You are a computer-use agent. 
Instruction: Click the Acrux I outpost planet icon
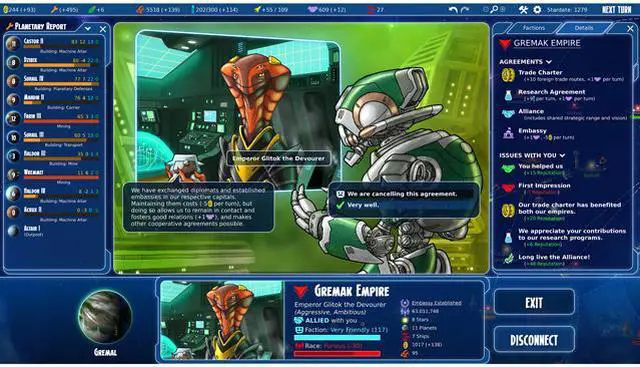tap(13, 231)
